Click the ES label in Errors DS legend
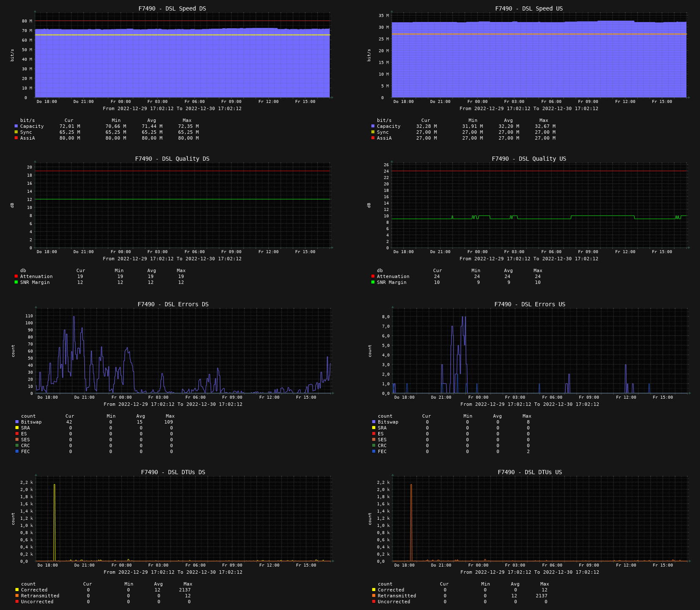700x610 pixels. pyautogui.click(x=24, y=434)
